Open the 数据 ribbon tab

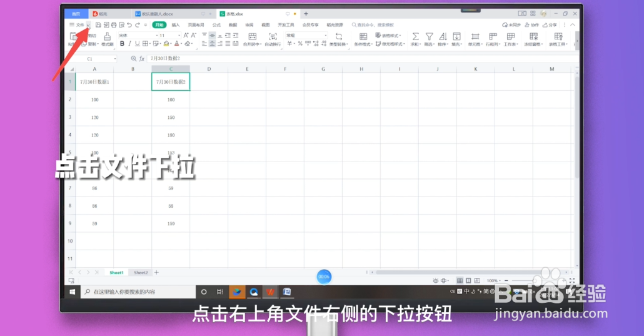pos(233,25)
